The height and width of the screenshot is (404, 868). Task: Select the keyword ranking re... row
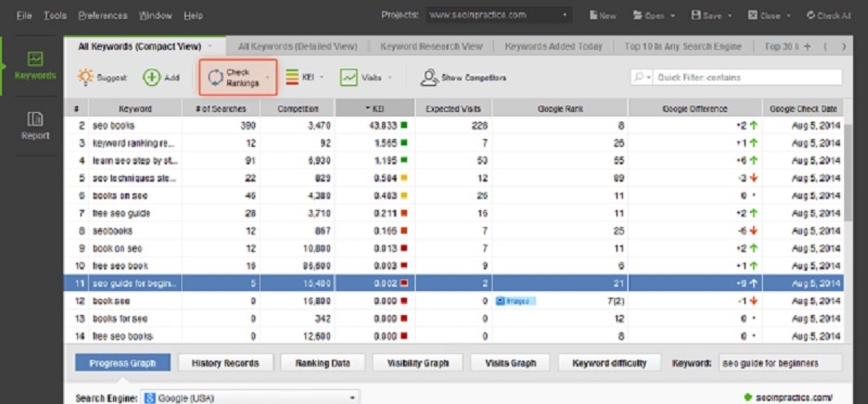[454, 143]
